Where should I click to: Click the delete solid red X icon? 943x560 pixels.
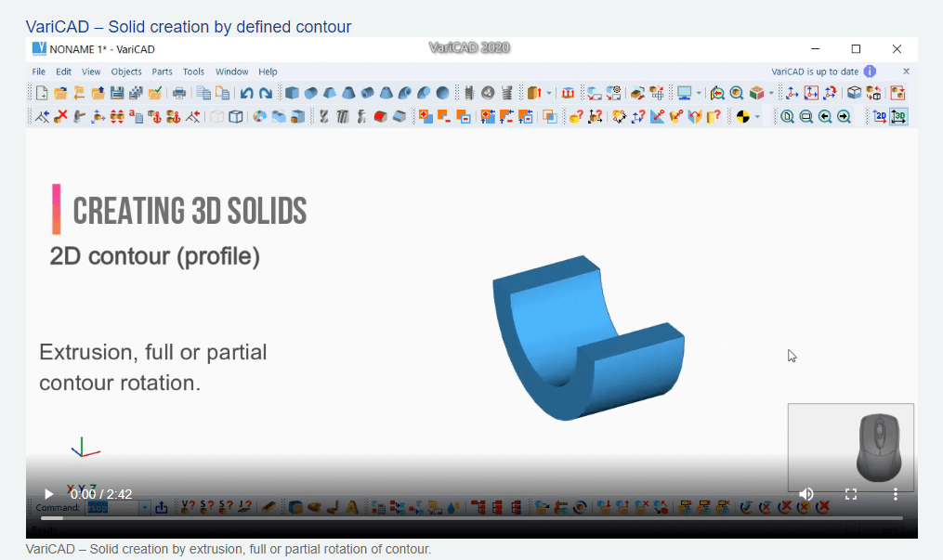(60, 117)
